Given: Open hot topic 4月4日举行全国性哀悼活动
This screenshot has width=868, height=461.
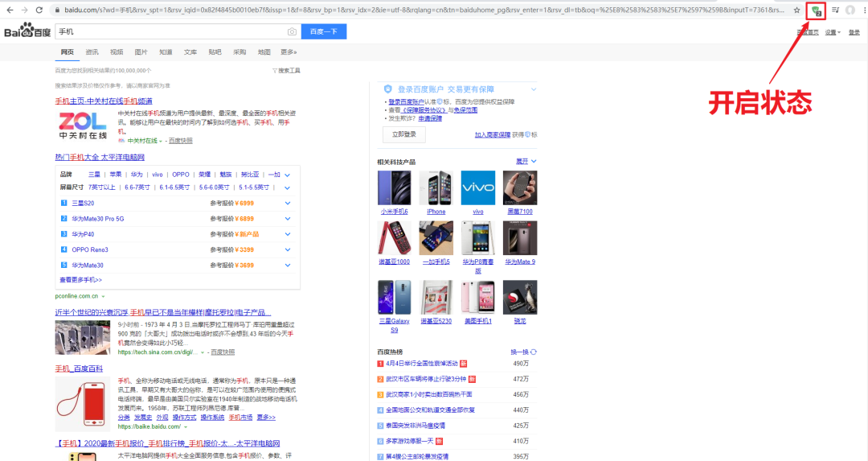Looking at the screenshot, I should pyautogui.click(x=422, y=364).
